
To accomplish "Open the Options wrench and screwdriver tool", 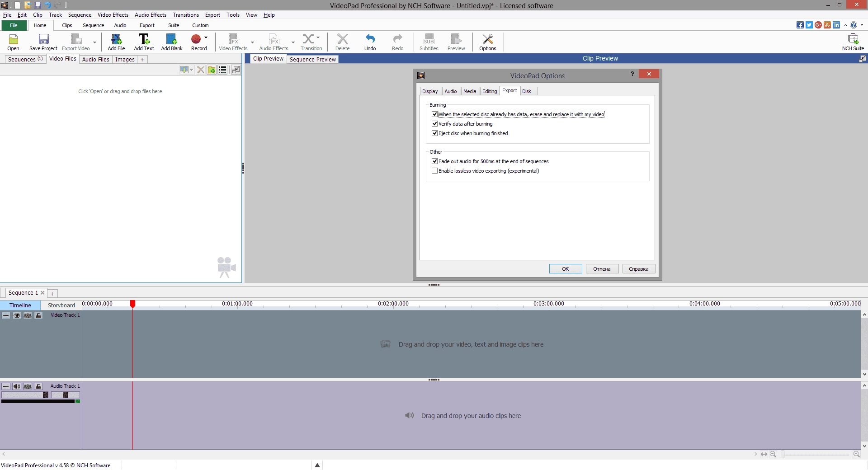I will pyautogui.click(x=488, y=39).
